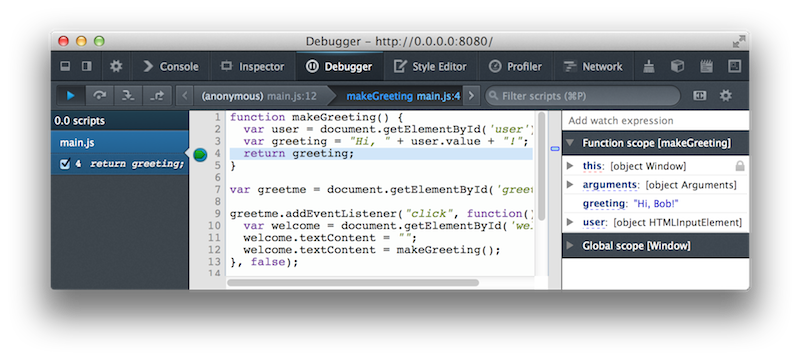Open toolbox options gear icon
800x360 pixels.
coord(116,66)
